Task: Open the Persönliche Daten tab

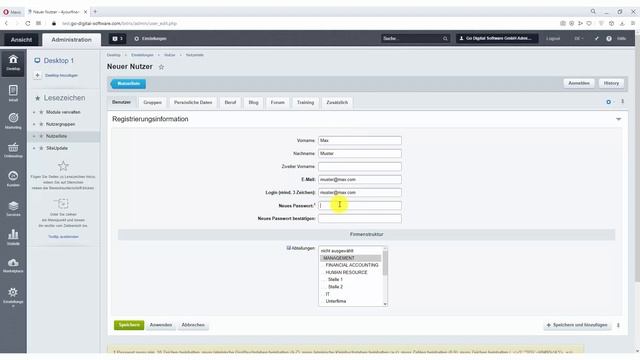Action: point(193,102)
